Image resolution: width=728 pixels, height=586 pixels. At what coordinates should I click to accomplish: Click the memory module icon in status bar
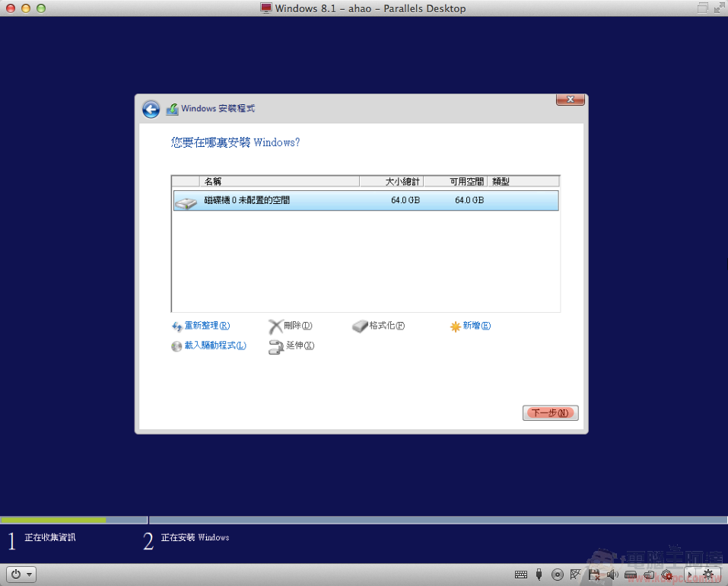point(631,575)
